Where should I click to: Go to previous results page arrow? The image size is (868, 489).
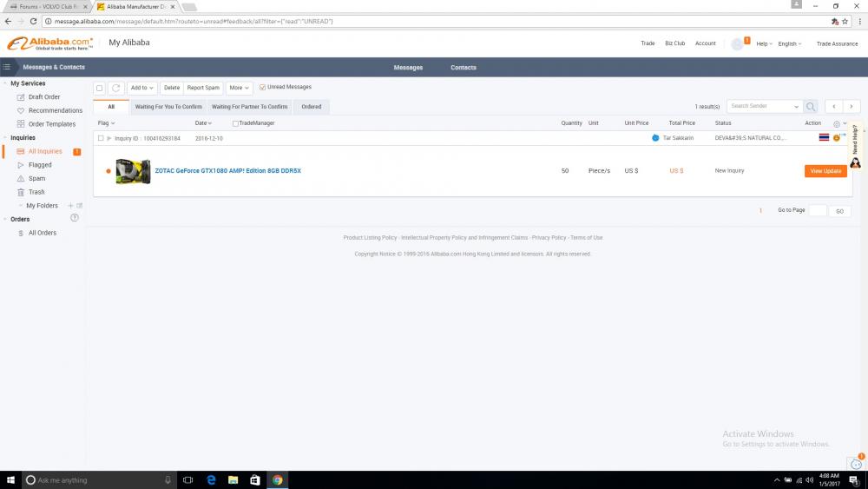tap(833, 106)
